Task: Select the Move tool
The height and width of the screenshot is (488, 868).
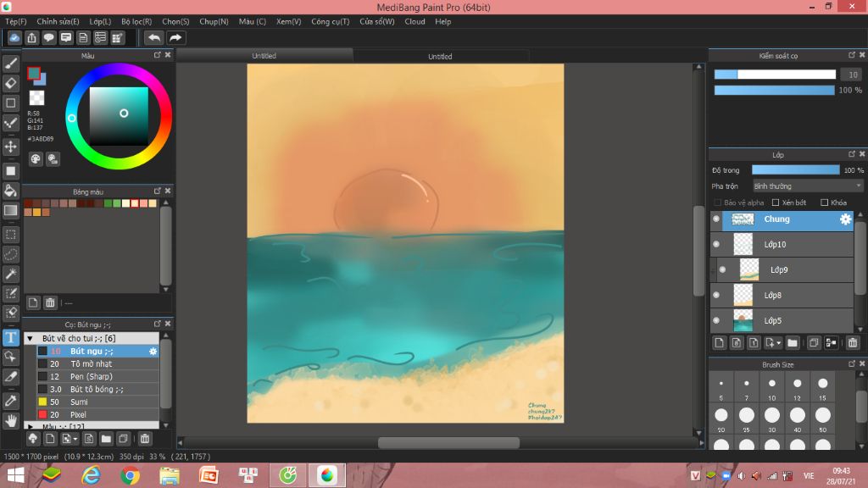Action: [10, 147]
